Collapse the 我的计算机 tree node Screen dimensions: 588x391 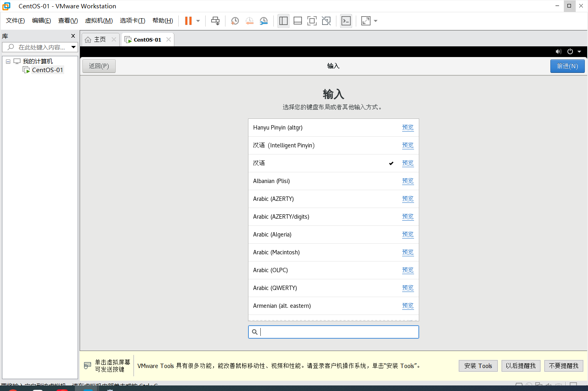[8, 61]
